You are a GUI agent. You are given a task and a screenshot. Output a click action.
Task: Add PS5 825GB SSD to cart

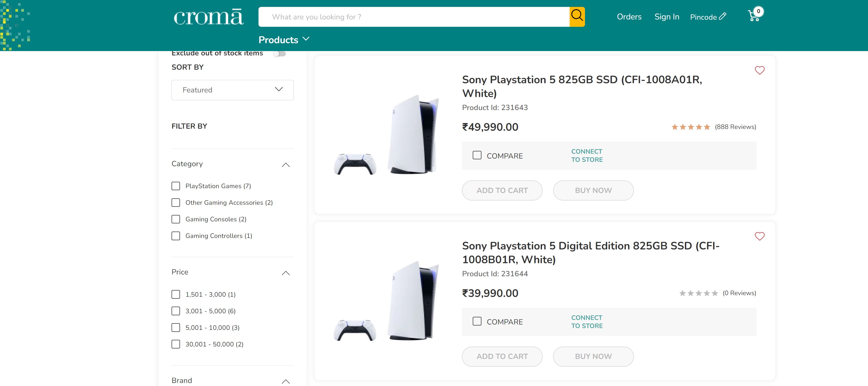click(502, 190)
